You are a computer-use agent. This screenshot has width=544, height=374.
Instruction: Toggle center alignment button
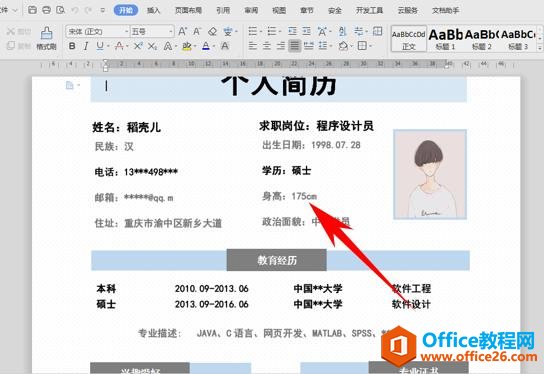(x=266, y=45)
